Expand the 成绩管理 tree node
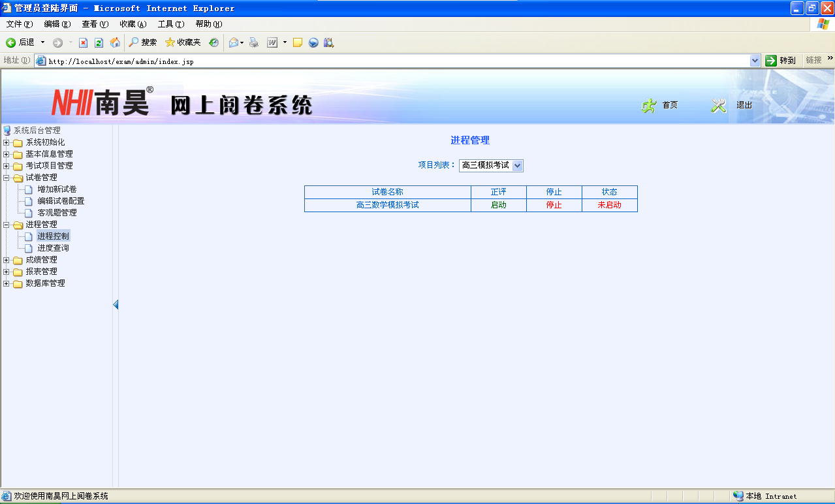The width and height of the screenshot is (835, 504). click(x=5, y=259)
